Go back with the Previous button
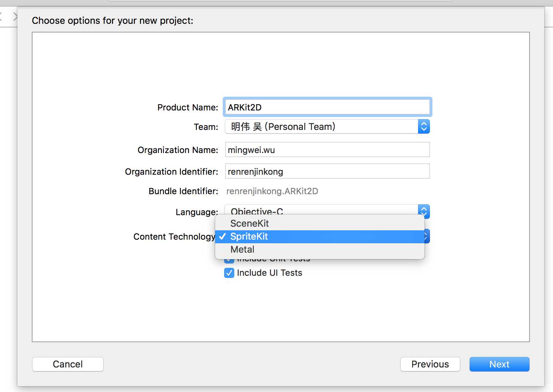The height and width of the screenshot is (392, 553). pos(430,364)
